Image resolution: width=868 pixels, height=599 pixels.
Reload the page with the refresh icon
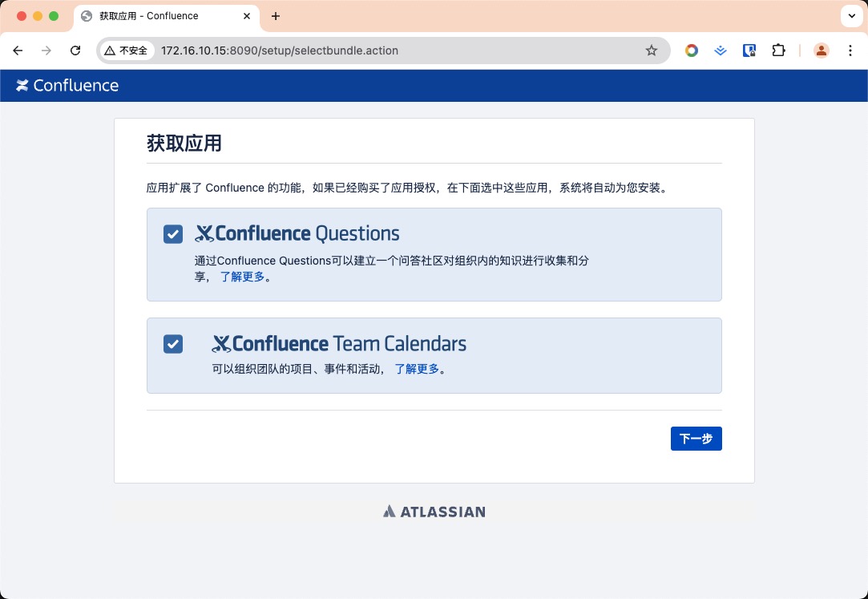[x=75, y=51]
